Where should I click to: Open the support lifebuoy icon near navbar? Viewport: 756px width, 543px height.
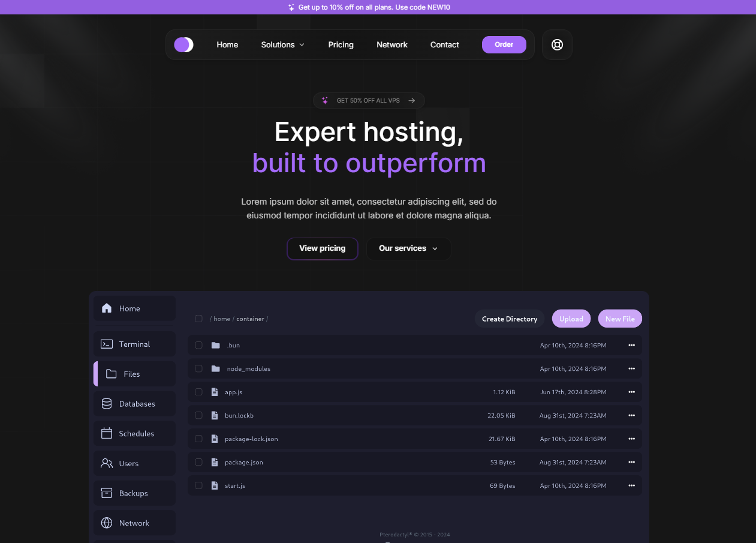pyautogui.click(x=557, y=44)
